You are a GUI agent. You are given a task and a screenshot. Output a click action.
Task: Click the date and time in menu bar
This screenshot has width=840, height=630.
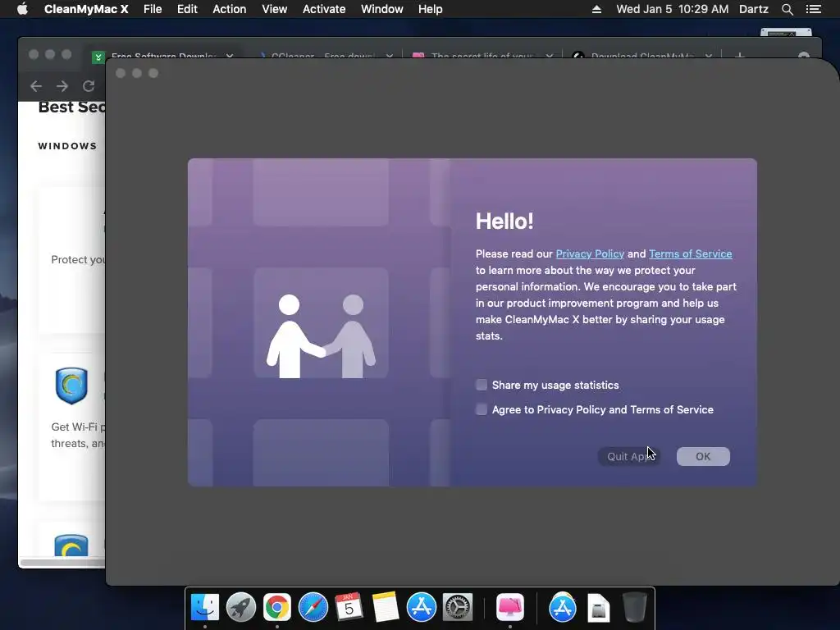[673, 9]
